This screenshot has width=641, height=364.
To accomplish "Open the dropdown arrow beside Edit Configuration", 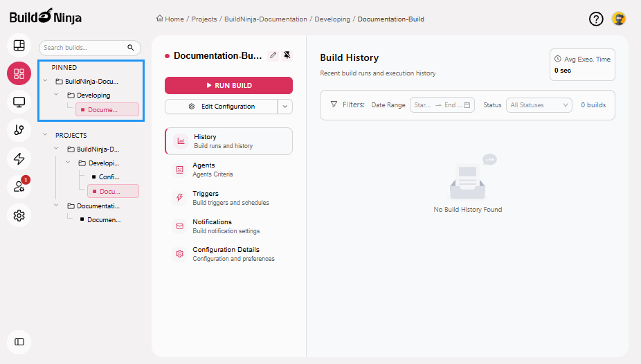I will [285, 107].
